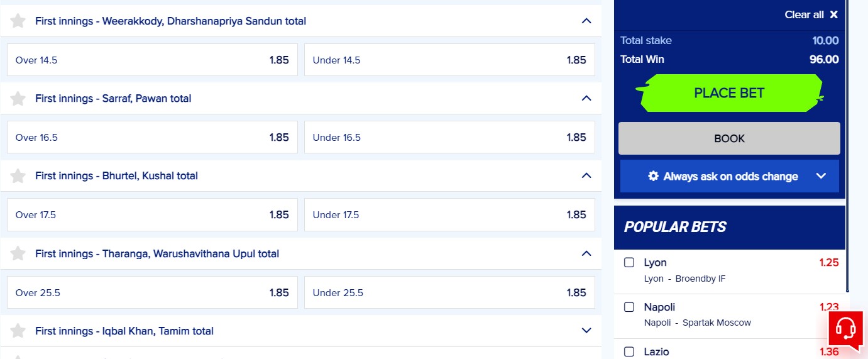Screen dimensions: 868x359
Task: Favorite the Weerakkody total market star
Action: tap(18, 21)
